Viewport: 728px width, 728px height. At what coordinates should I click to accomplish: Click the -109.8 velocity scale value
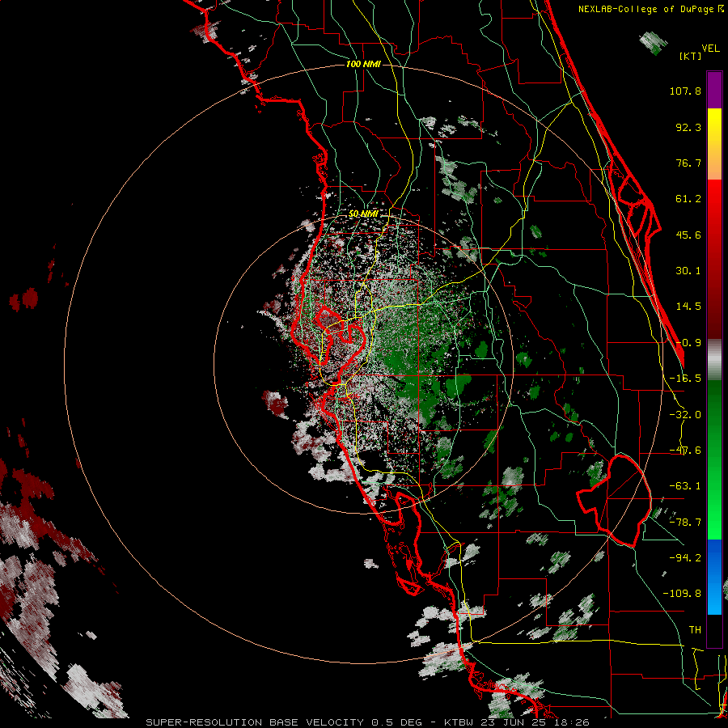682,594
